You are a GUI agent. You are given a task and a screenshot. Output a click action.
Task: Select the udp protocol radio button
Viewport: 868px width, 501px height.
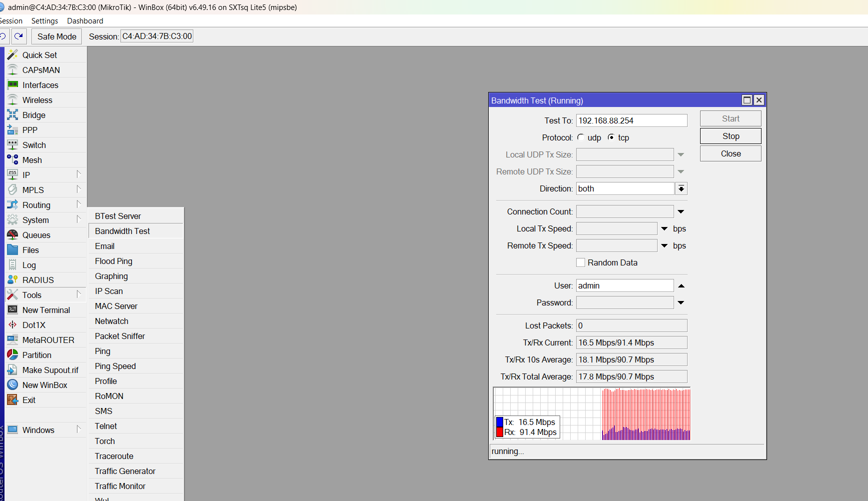581,137
